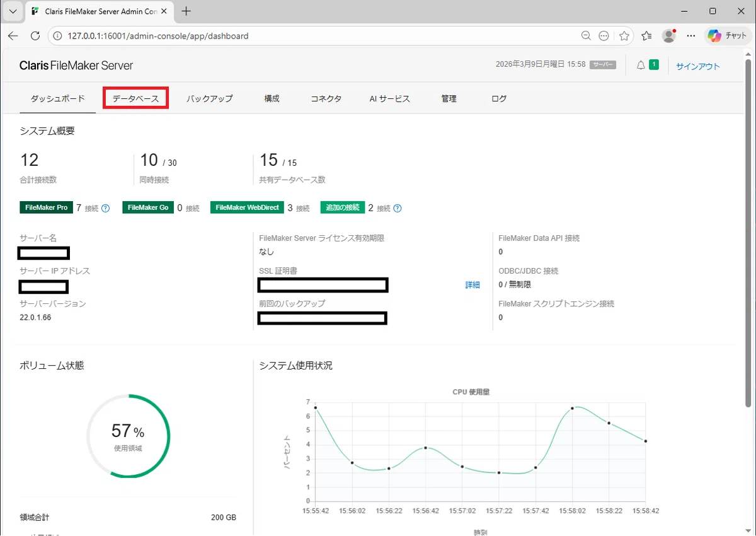Click the CPU chart point at 15:58:02
This screenshot has height=536, width=756.
click(573, 409)
